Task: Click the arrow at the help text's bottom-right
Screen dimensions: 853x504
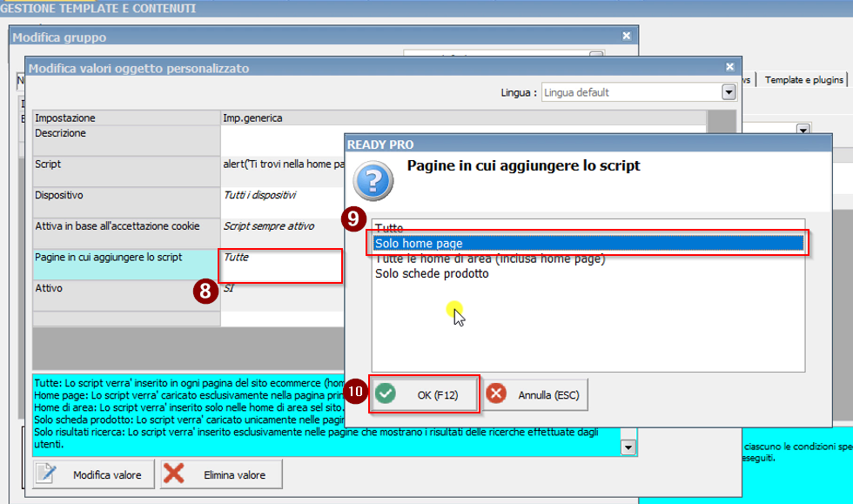Action: (x=628, y=447)
